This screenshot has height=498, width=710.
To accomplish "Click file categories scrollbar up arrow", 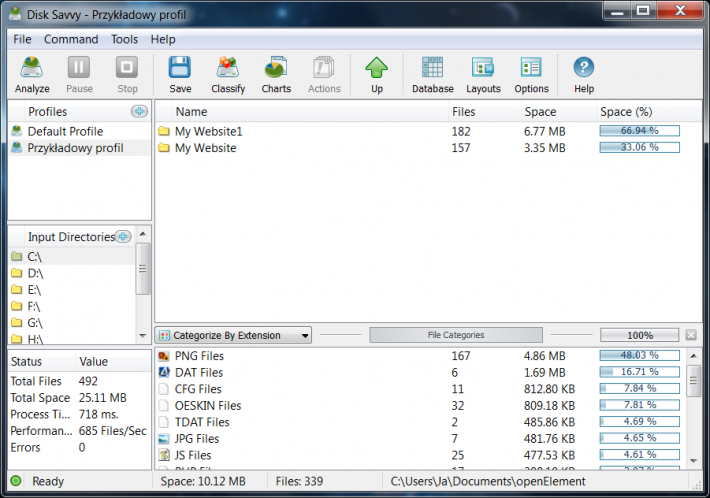I will coord(693,356).
